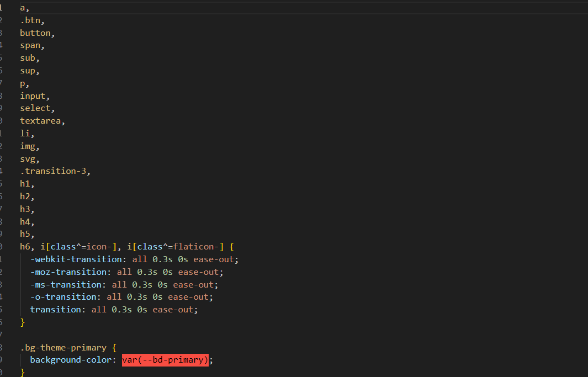Click the 'h2,' selector text
The width and height of the screenshot is (588, 377).
coord(28,197)
